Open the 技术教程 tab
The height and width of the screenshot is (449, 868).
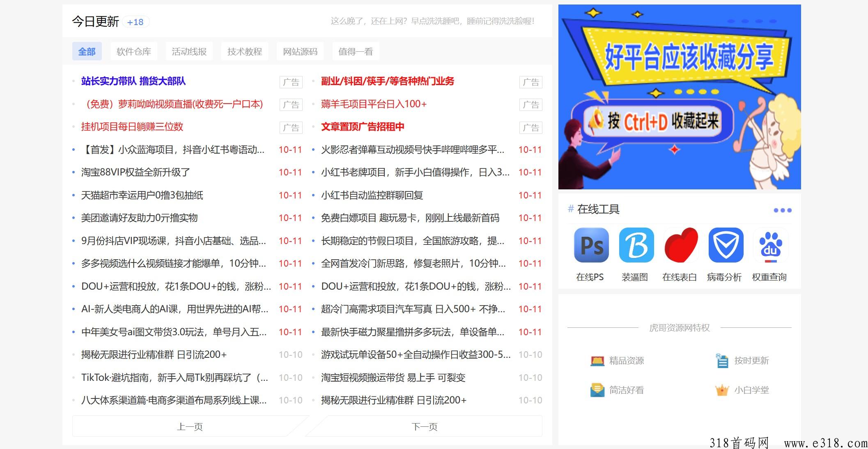coord(245,52)
